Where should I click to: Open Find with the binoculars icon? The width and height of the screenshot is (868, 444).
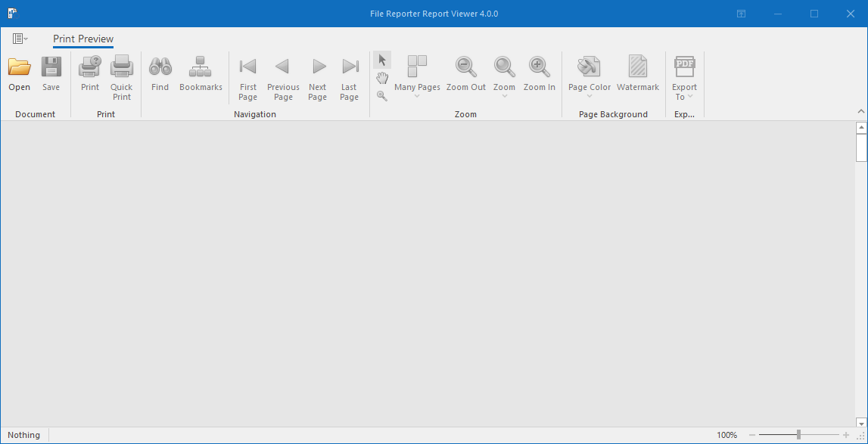160,73
